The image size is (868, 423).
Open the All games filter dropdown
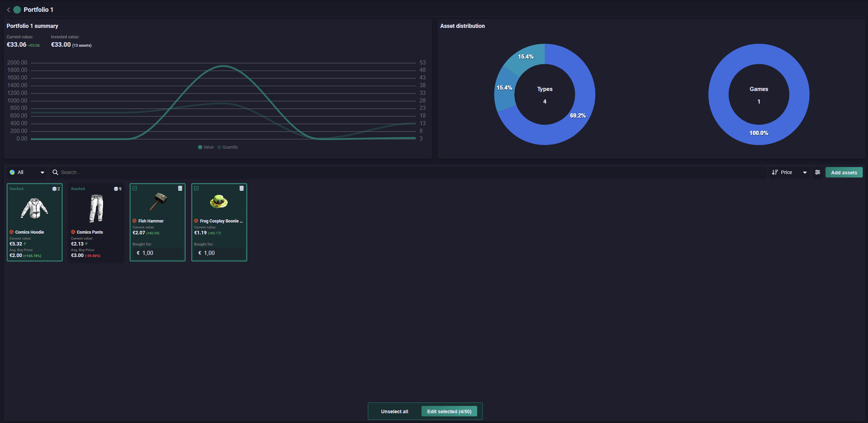click(x=27, y=172)
